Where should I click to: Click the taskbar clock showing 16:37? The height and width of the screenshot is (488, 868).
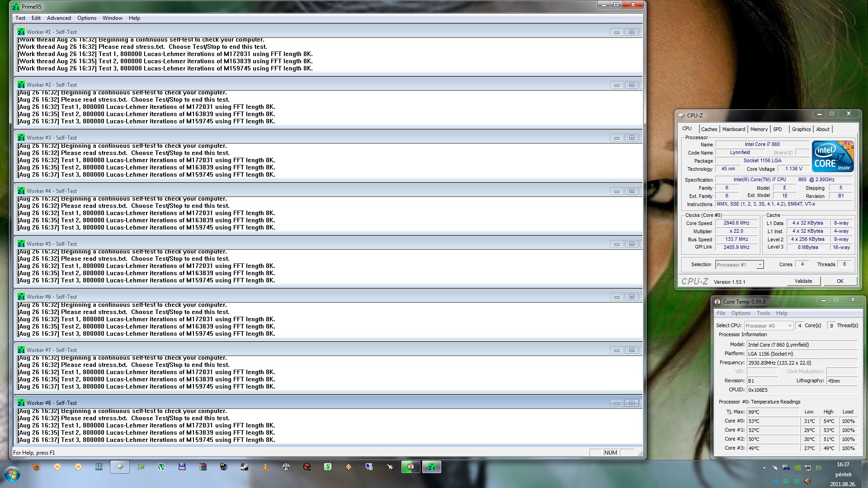point(843,465)
